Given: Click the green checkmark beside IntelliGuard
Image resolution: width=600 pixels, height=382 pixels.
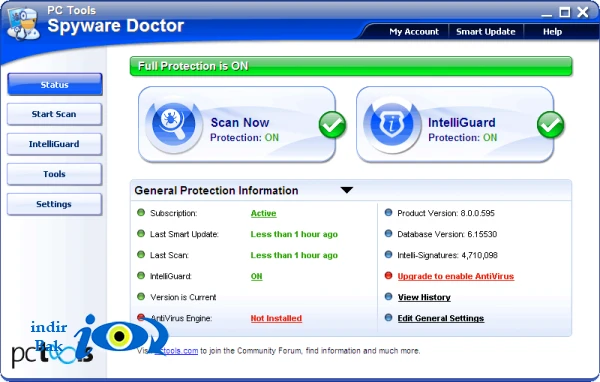Looking at the screenshot, I should (550, 125).
